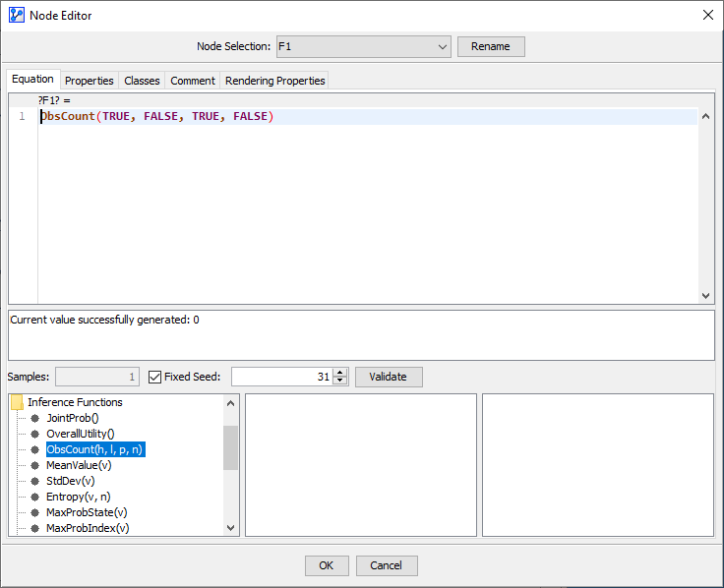Viewport: 724px width, 588px height.
Task: Click the bullet icon beside OverallUtility()
Action: tap(35, 434)
